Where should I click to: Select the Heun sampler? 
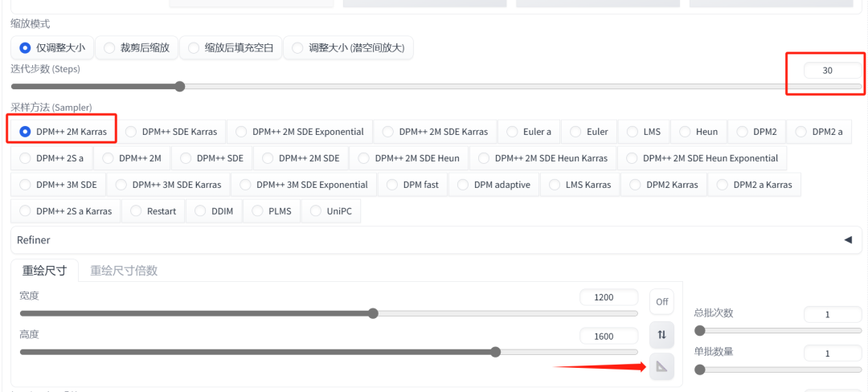[698, 132]
